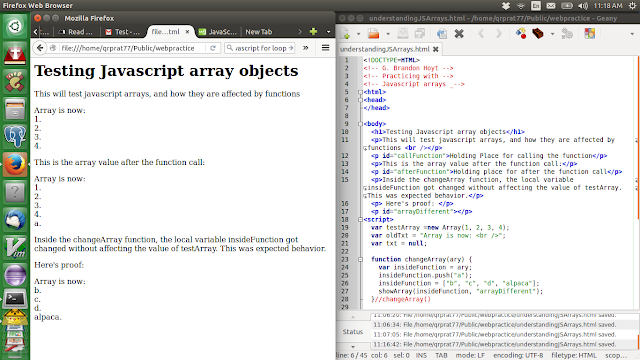Close the understandingJSArrays.html document tab
The height and width of the screenshot is (360, 640).
click(x=436, y=49)
